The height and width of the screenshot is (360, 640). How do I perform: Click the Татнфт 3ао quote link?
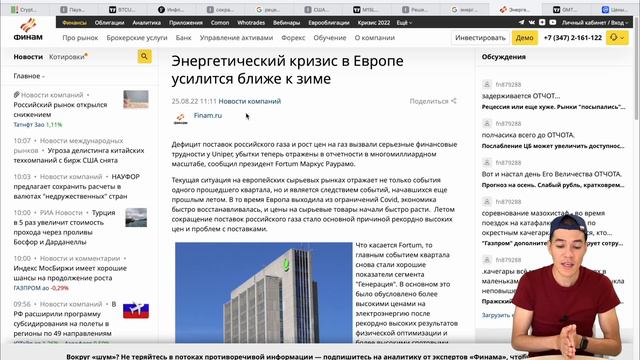(x=38, y=124)
